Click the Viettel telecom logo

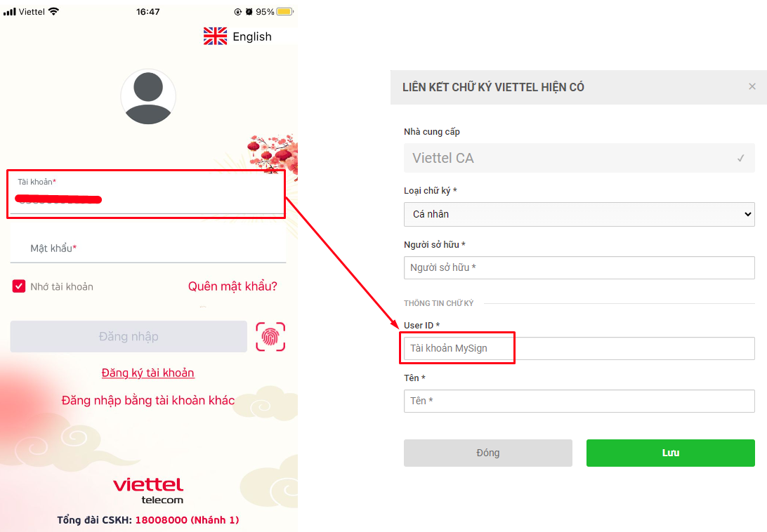coord(149,491)
